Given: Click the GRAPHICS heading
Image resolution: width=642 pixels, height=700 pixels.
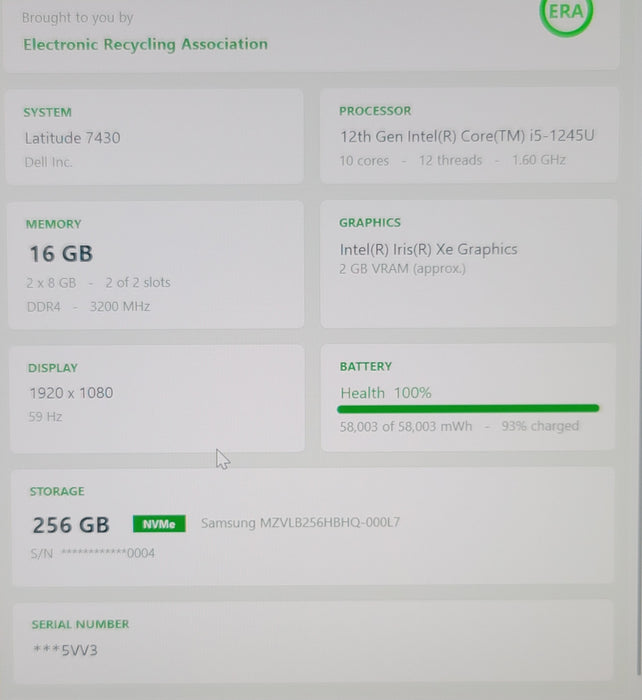Looking at the screenshot, I should pyautogui.click(x=370, y=222).
